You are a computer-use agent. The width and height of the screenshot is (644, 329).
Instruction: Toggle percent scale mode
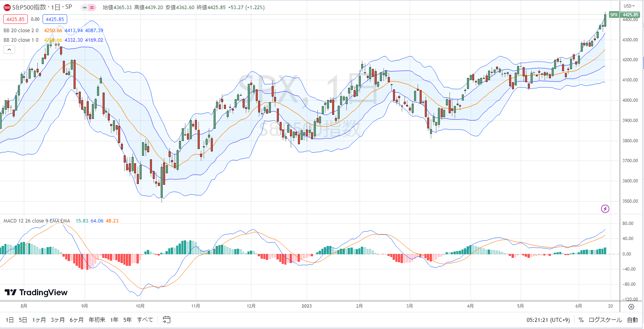581,320
